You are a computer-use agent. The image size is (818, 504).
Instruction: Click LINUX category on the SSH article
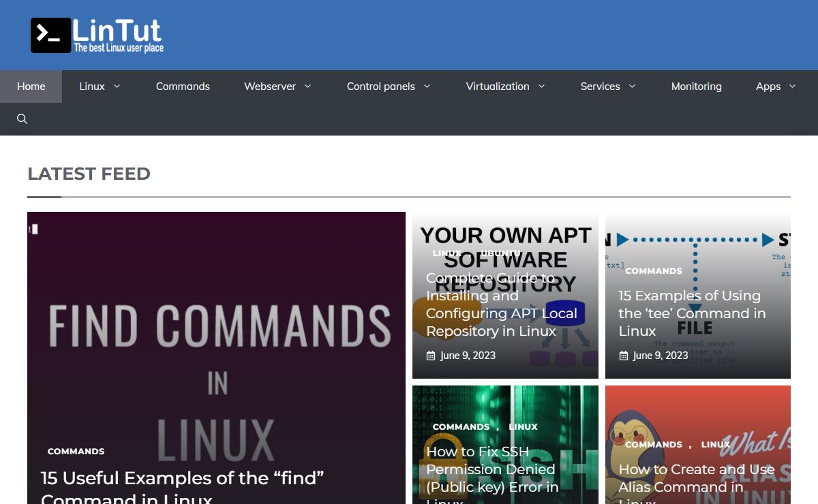click(524, 427)
